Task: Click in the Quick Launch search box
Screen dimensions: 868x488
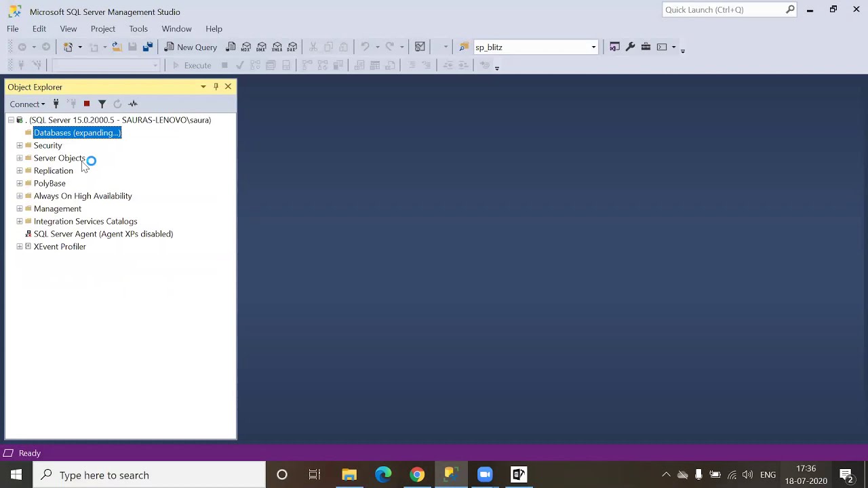Action: click(x=723, y=9)
